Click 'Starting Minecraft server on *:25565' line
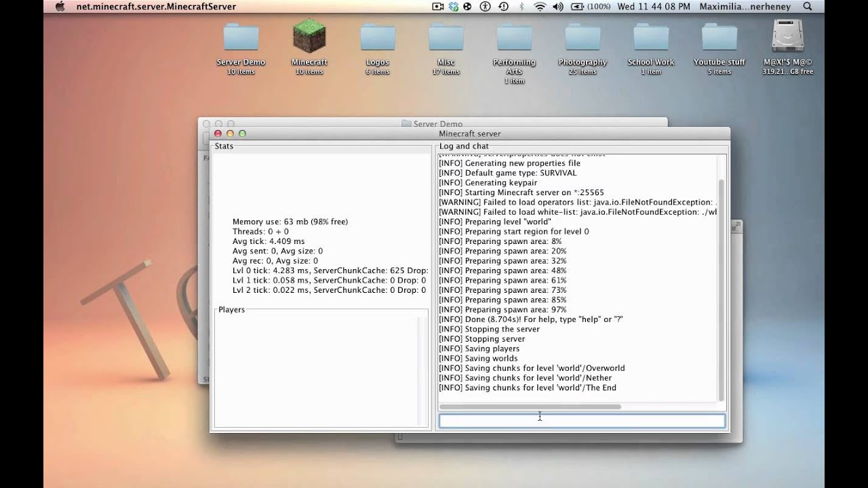This screenshot has width=868, height=488. 521,192
